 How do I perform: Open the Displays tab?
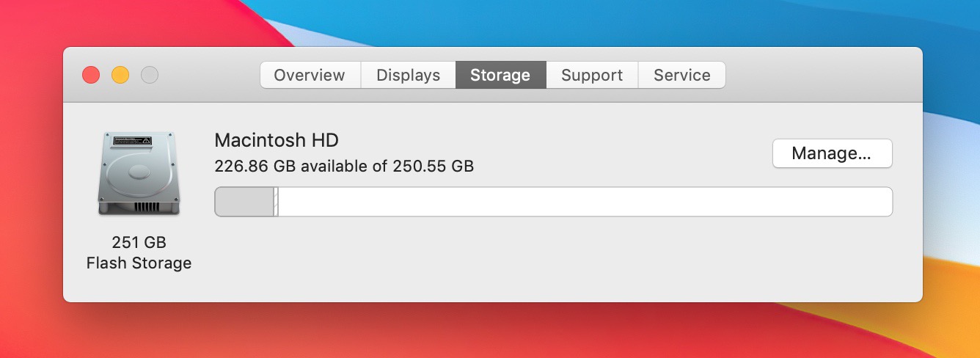(x=408, y=75)
